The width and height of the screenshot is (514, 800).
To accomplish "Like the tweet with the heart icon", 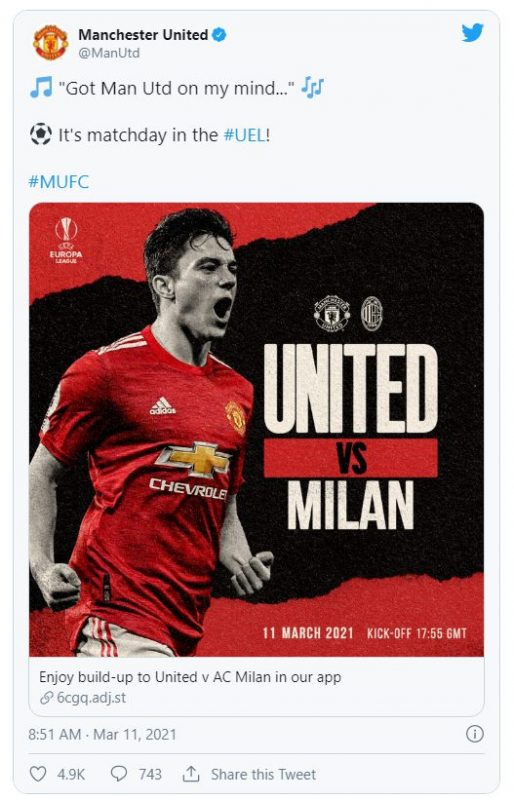I will [38, 774].
